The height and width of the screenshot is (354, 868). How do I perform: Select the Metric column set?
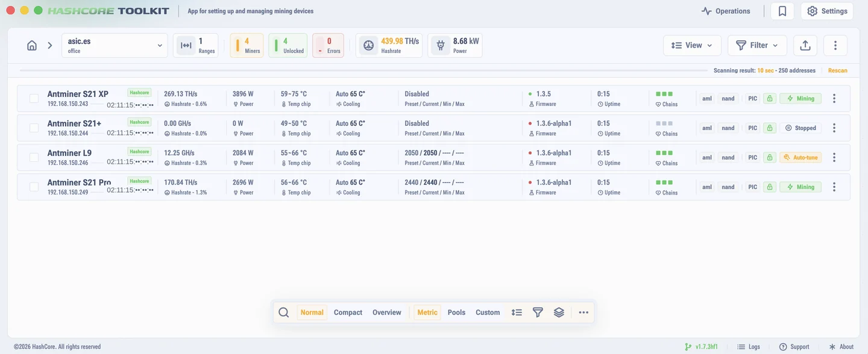point(427,312)
